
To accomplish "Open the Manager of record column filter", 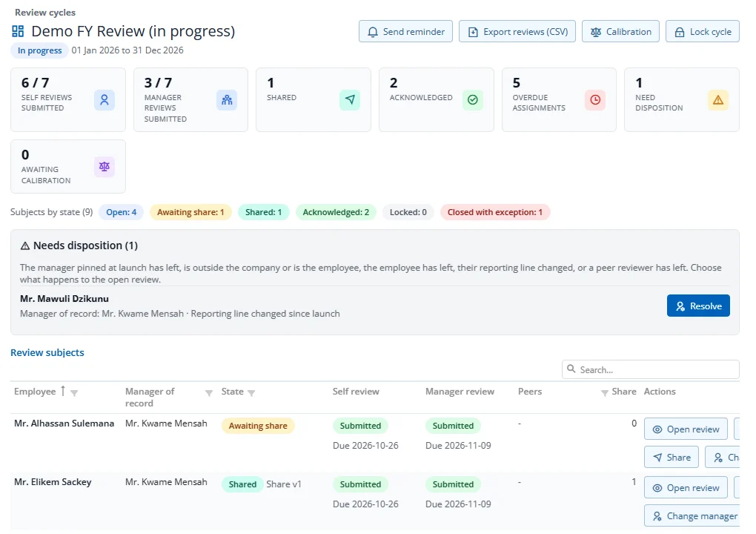I will click(209, 392).
